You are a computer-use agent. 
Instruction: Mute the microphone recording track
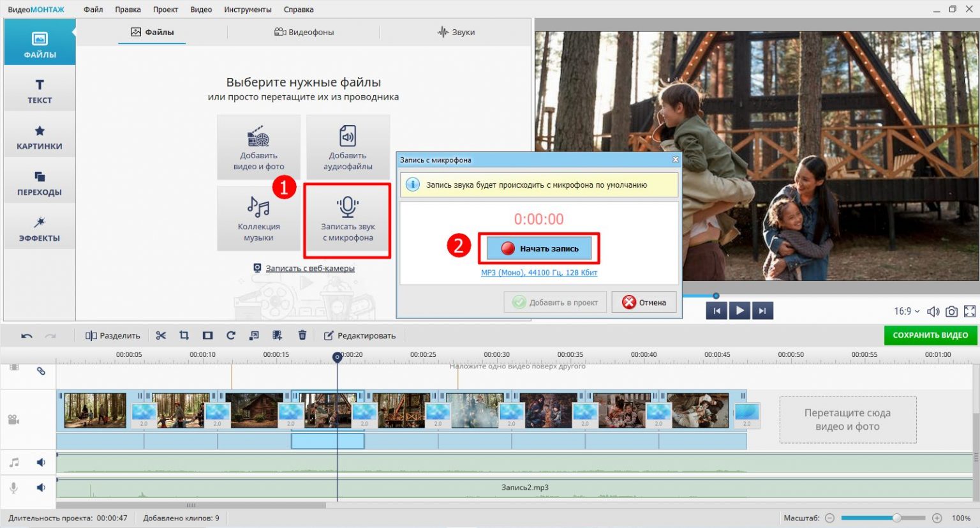(x=41, y=488)
